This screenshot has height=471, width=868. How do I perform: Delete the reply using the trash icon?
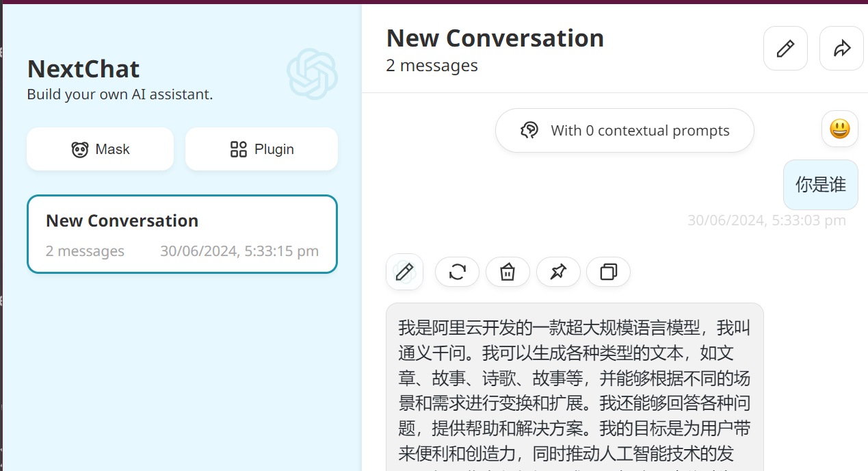[508, 272]
